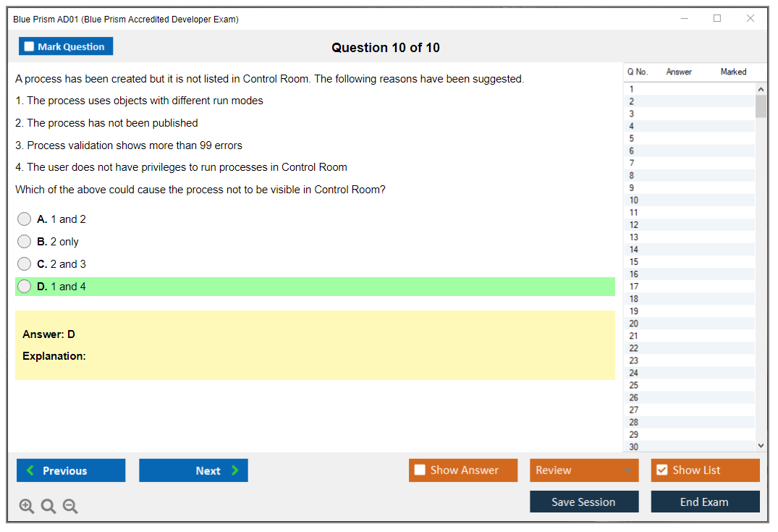Viewport: 778px width, 532px height.
Task: Click the End Exam button
Action: [x=705, y=502]
